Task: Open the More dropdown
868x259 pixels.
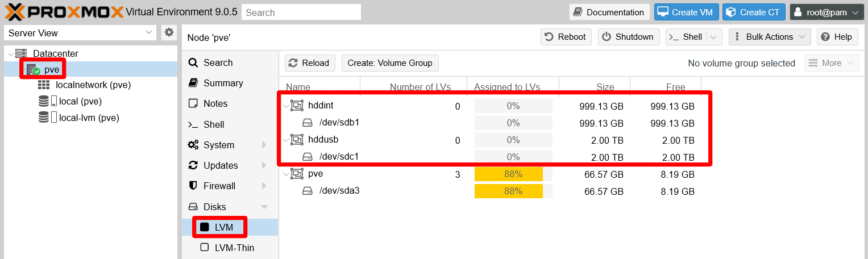Action: tap(832, 63)
